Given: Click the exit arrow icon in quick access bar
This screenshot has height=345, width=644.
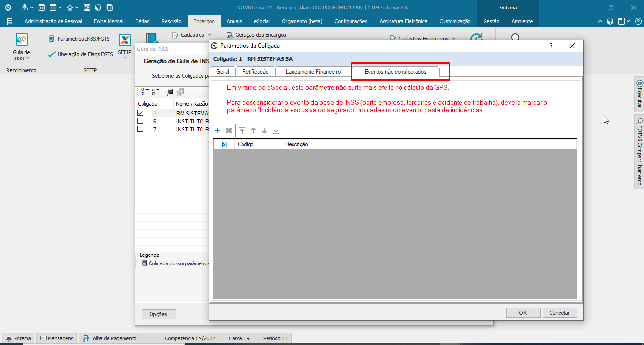Looking at the screenshot, I should [109, 8].
